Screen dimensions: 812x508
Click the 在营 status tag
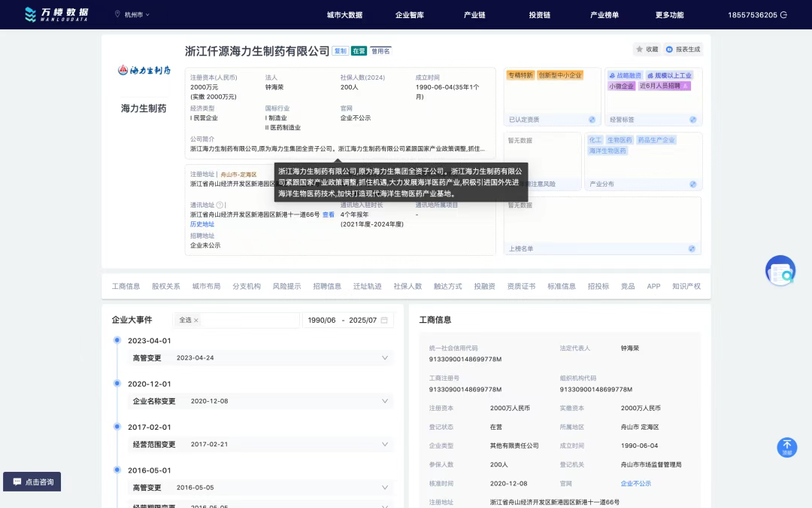click(359, 51)
